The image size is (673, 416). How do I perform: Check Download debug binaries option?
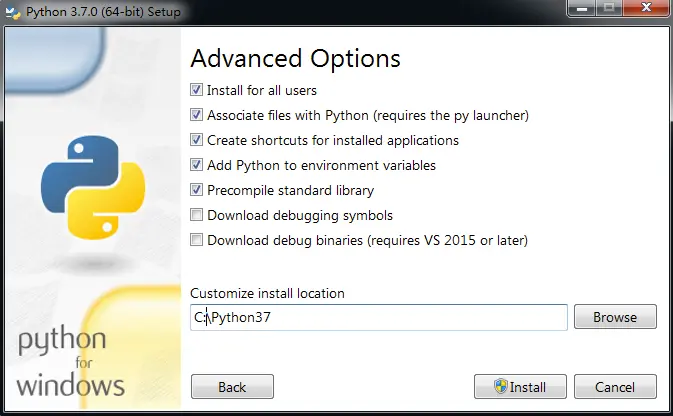click(x=197, y=240)
